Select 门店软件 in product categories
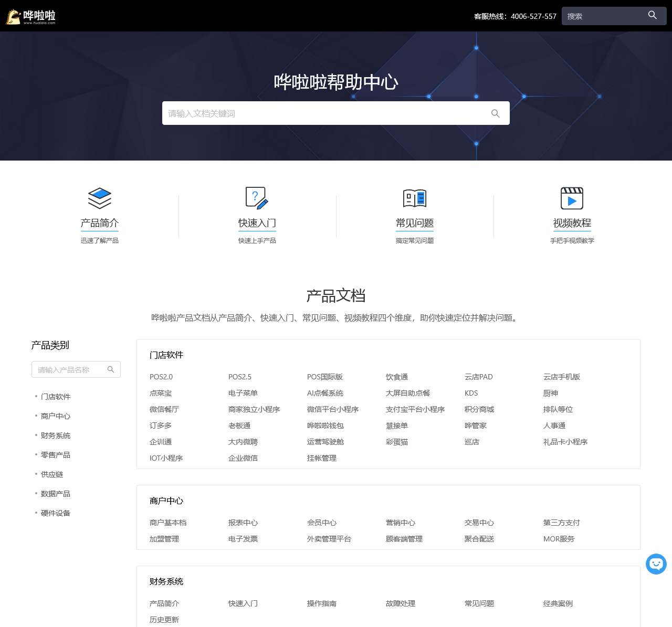 pos(56,397)
